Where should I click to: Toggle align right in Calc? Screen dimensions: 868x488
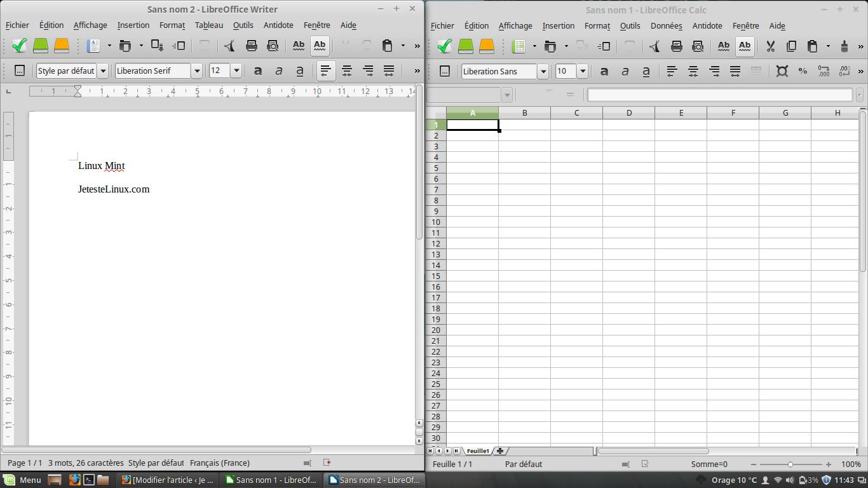pyautogui.click(x=714, y=71)
